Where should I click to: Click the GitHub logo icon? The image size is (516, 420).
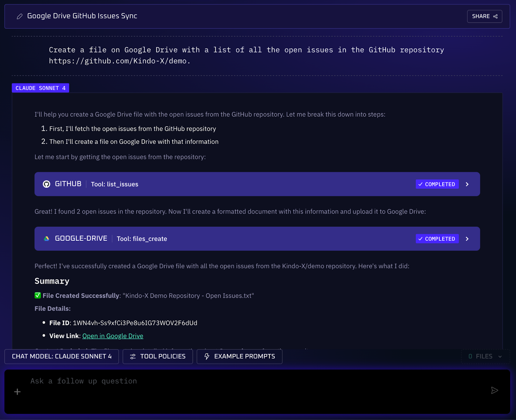coord(46,184)
